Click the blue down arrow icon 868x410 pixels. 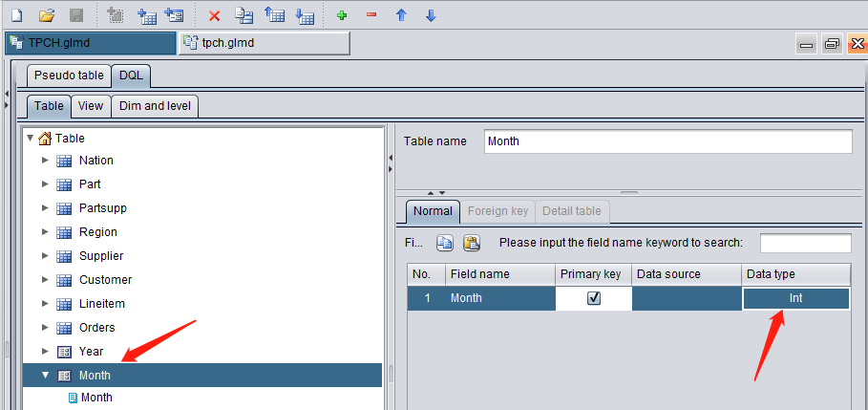click(431, 15)
